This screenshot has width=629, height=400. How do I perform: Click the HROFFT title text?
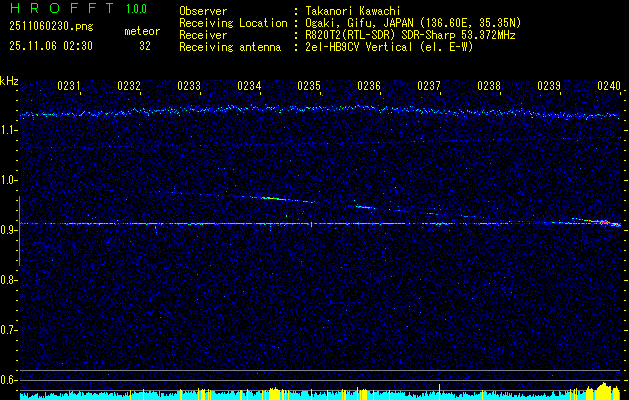tap(62, 8)
